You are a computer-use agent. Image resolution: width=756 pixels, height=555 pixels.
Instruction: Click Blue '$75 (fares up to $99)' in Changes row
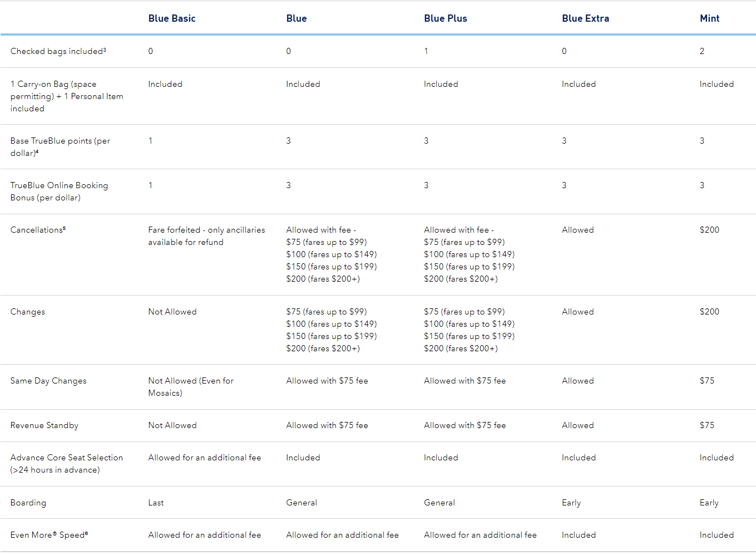[x=327, y=312]
